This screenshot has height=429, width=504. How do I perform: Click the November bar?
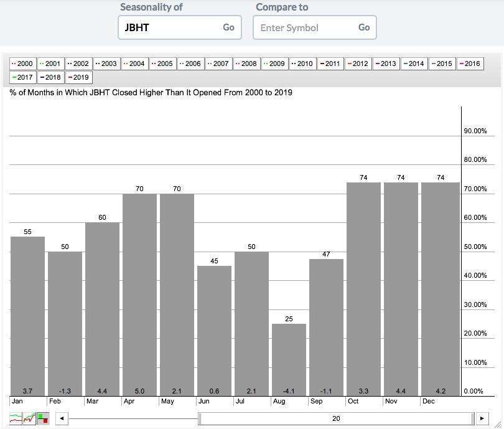pyautogui.click(x=401, y=290)
